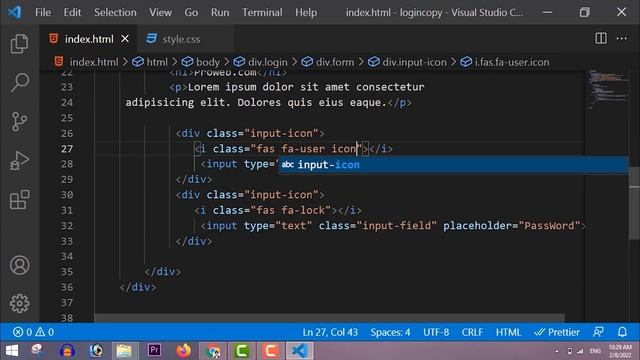Click Visual Studio Code taskbar icon
The image size is (640, 360).
(299, 351)
